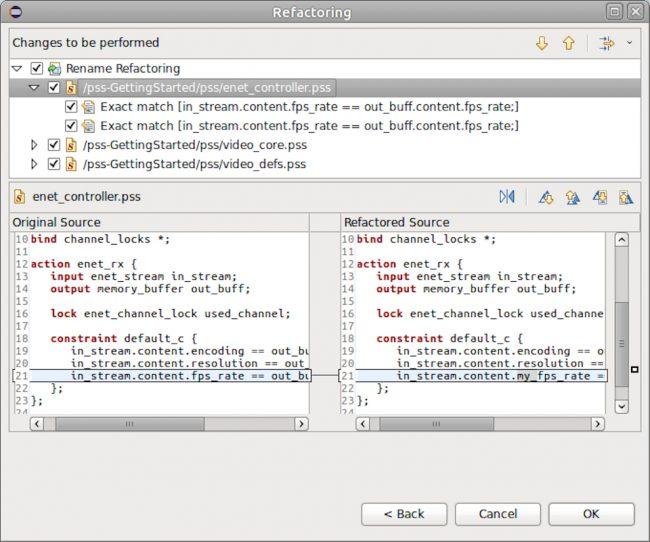Click swap left and right view icon

[507, 197]
